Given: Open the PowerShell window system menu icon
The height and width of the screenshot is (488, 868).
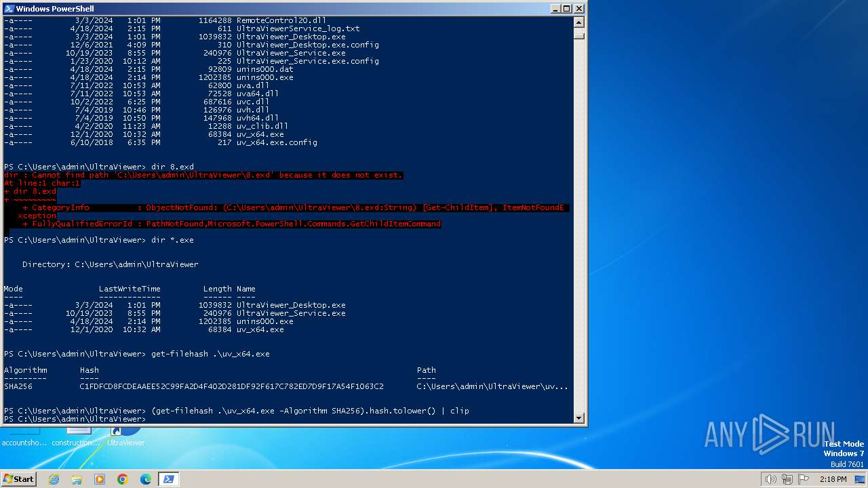Looking at the screenshot, I should [x=9, y=9].
